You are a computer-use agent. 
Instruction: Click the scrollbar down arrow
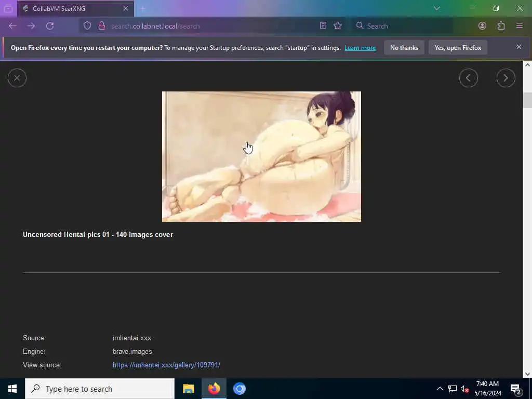tap(527, 374)
